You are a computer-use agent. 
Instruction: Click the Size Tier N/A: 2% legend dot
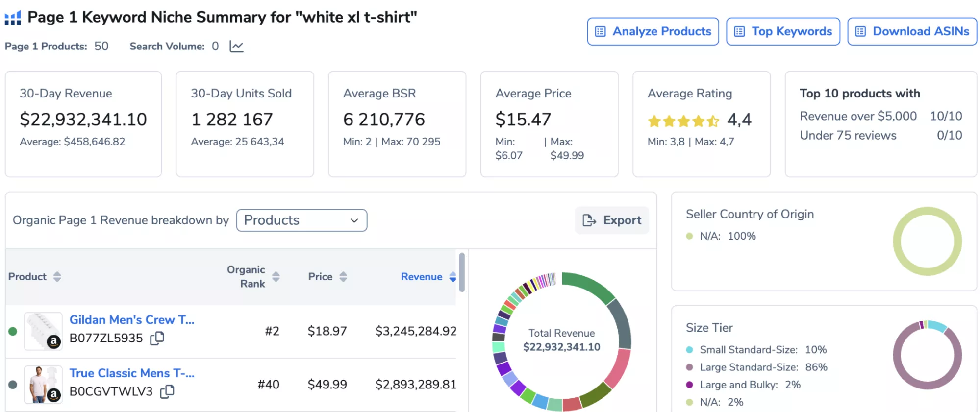[689, 403]
